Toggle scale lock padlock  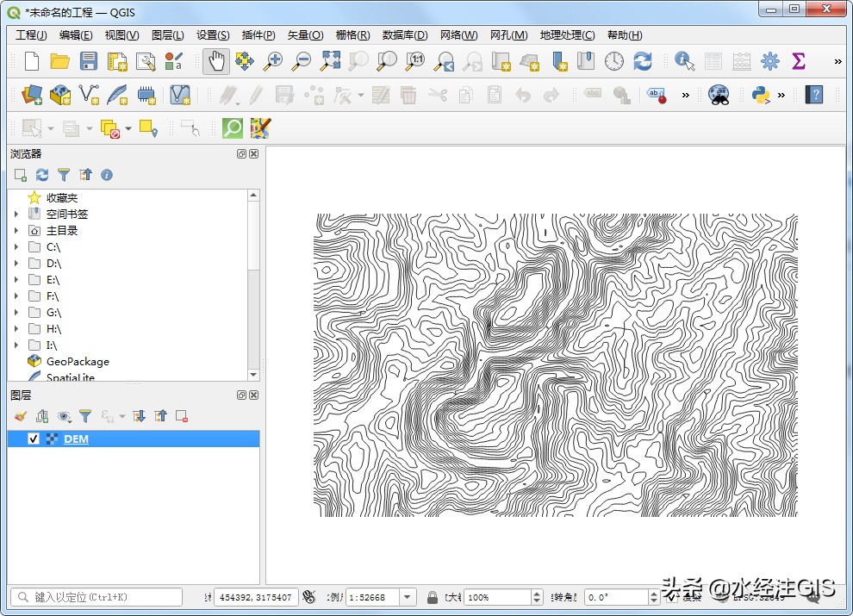tap(433, 597)
